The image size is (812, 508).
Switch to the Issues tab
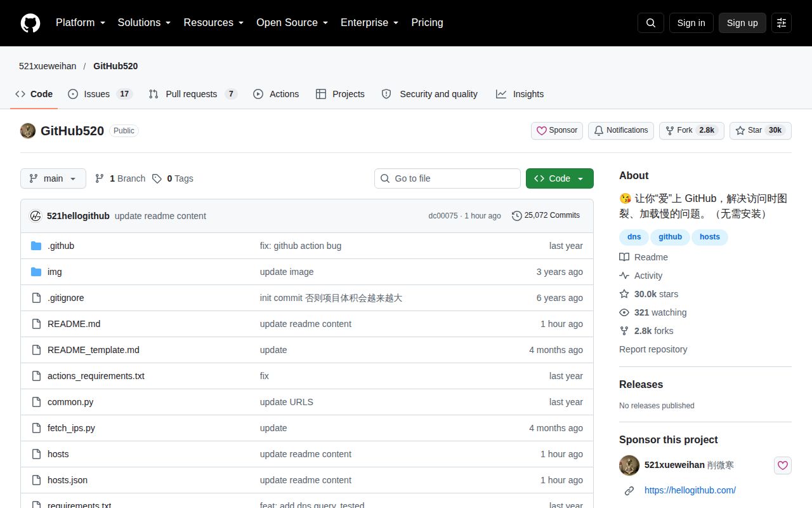(100, 94)
